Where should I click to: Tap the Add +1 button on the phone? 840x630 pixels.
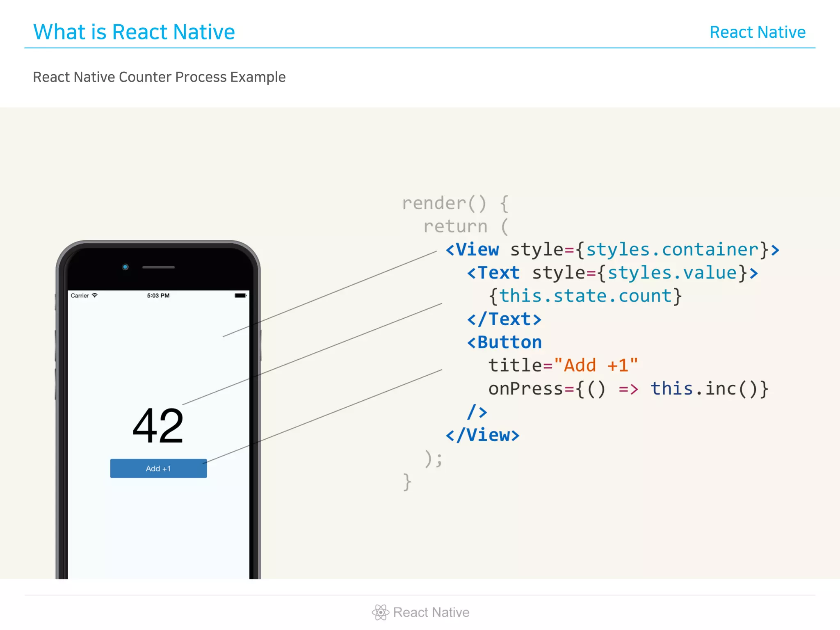point(158,468)
